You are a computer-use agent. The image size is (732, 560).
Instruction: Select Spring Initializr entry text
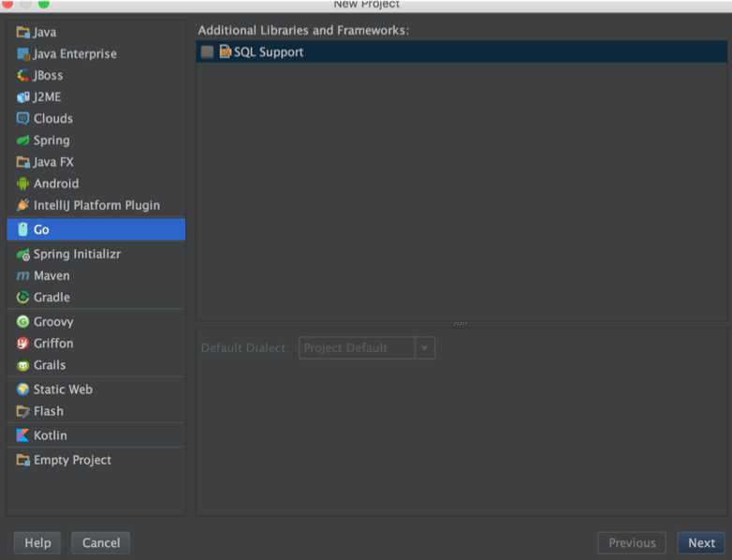click(77, 254)
